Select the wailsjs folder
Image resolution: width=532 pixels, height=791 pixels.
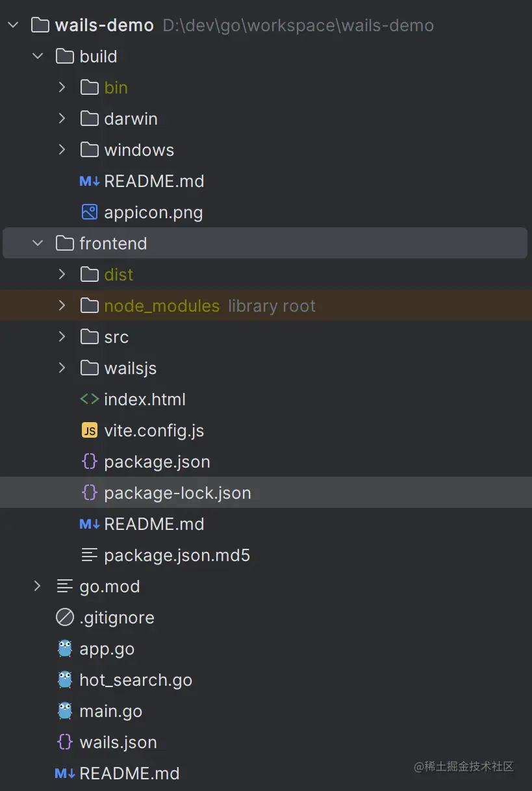click(130, 368)
